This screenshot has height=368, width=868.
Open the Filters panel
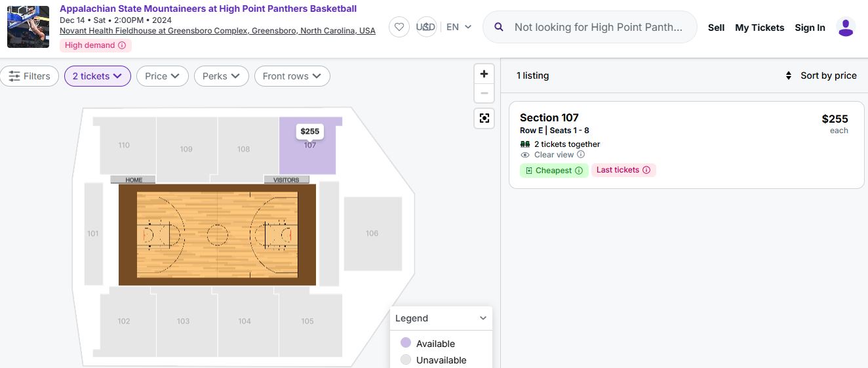(30, 76)
